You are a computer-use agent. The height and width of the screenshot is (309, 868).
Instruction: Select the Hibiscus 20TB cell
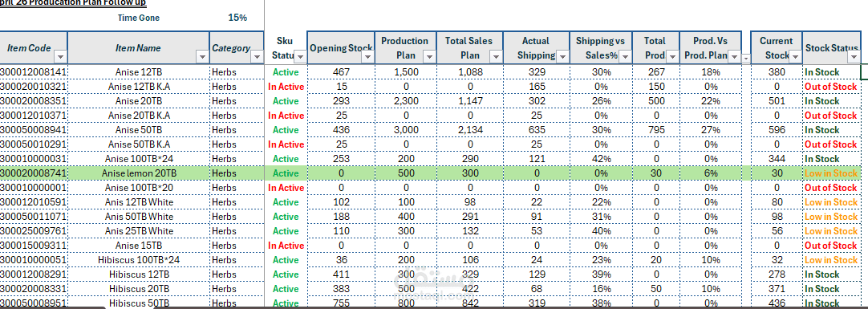point(139,288)
